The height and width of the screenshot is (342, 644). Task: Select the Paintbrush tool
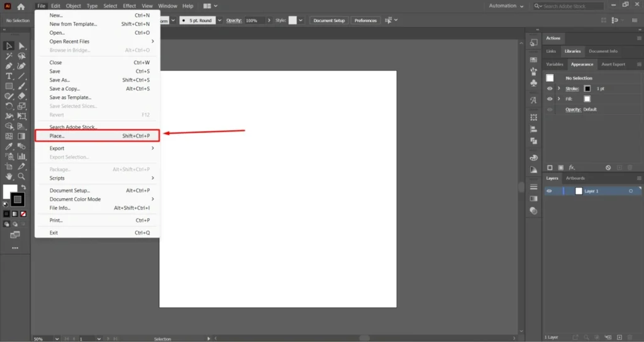pos(22,86)
